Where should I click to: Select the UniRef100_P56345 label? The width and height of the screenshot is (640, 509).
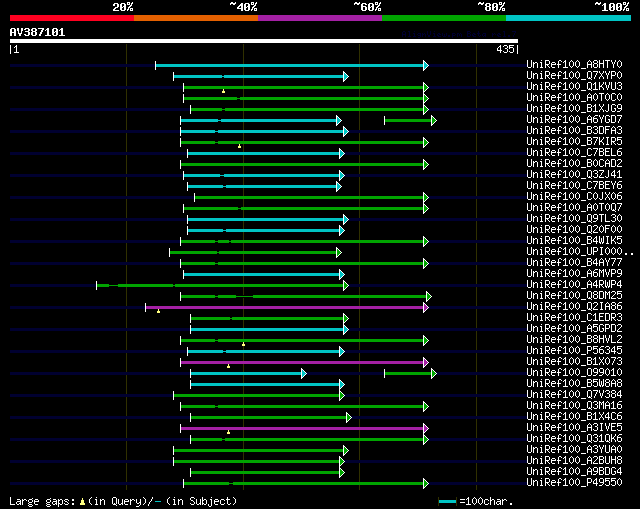click(x=574, y=351)
